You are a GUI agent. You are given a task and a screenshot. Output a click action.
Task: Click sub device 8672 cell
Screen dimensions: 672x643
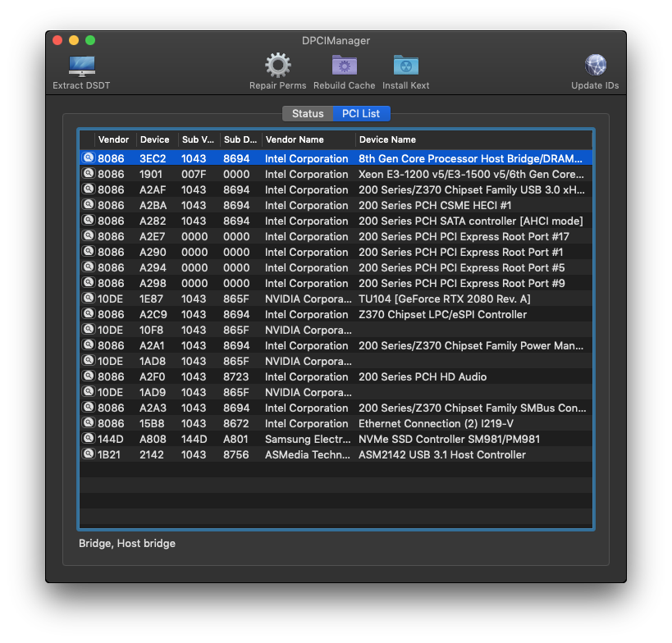(235, 423)
